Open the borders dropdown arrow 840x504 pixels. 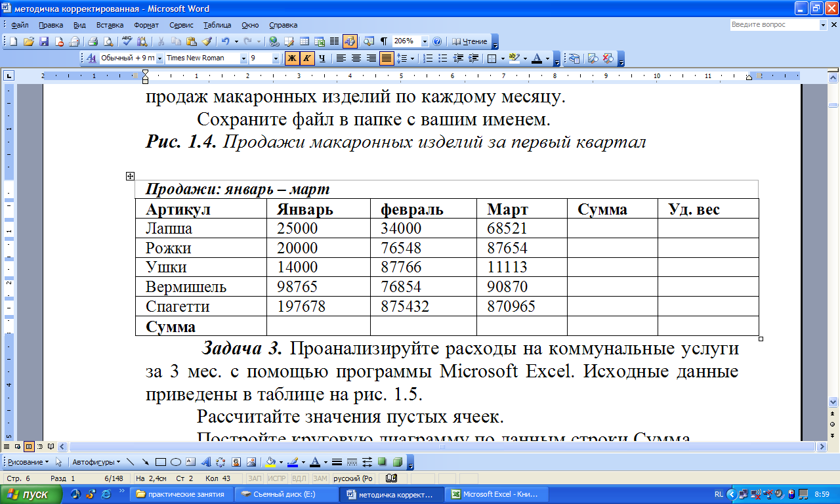(x=503, y=58)
